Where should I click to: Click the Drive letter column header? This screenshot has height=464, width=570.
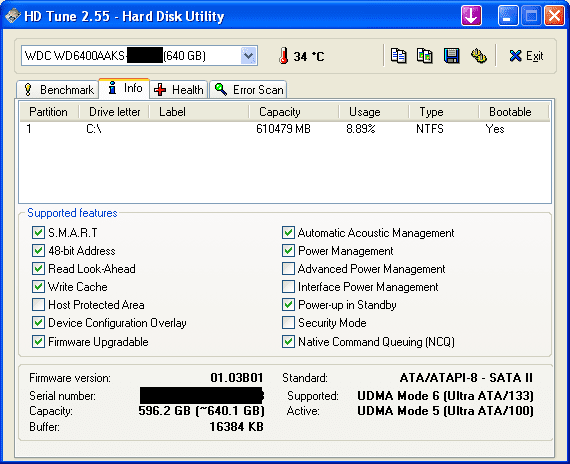(x=114, y=112)
